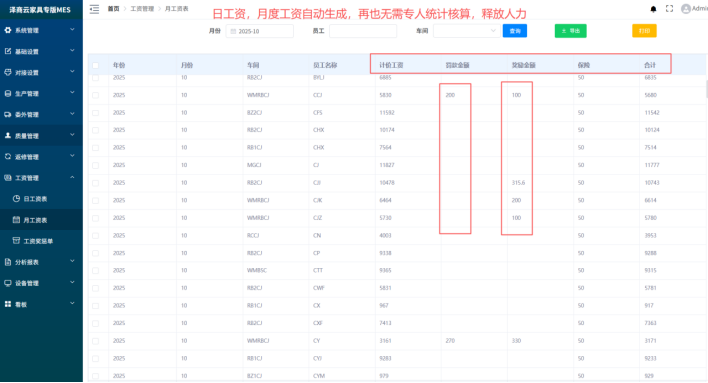Click the 员工名称 column header
Viewport: 708px width, 383px height.
pyautogui.click(x=325, y=65)
